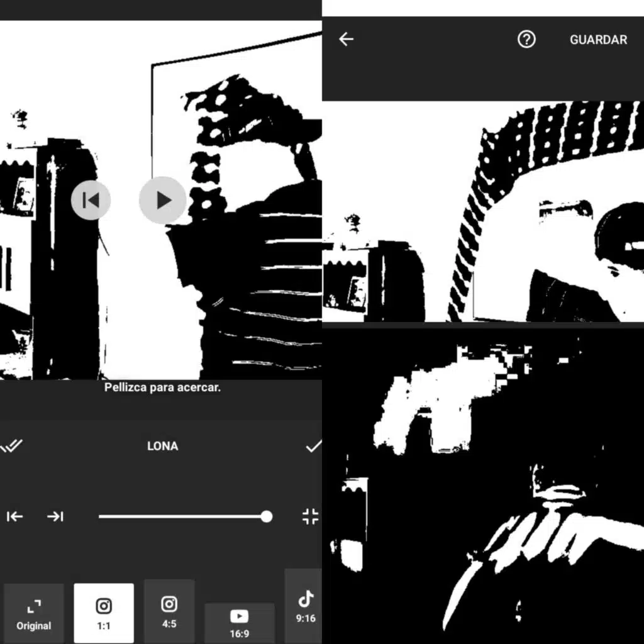The height and width of the screenshot is (644, 644).
Task: Apply to all with the double checkmark
Action: [x=11, y=446]
